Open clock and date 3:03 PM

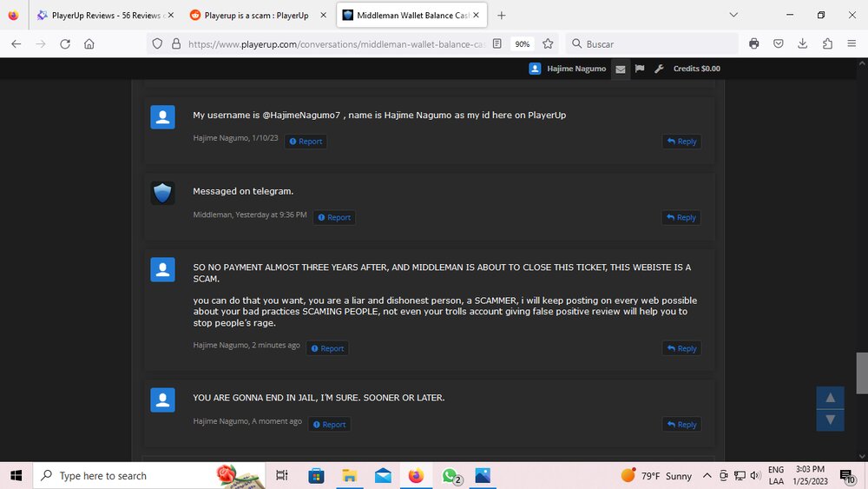coord(810,475)
